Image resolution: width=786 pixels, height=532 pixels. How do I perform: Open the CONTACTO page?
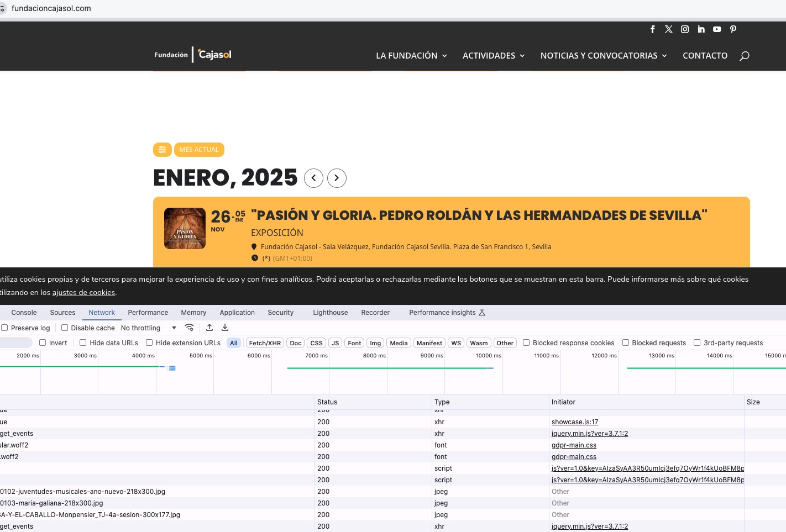[x=705, y=56]
